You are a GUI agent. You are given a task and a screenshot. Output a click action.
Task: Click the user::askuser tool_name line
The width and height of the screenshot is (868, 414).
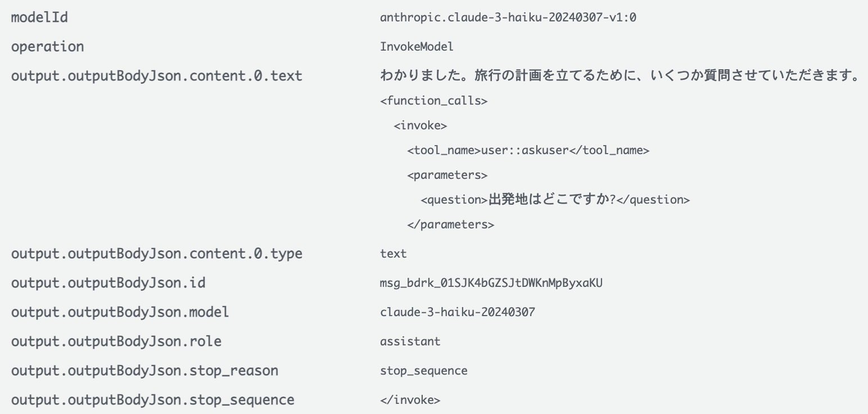pos(528,151)
